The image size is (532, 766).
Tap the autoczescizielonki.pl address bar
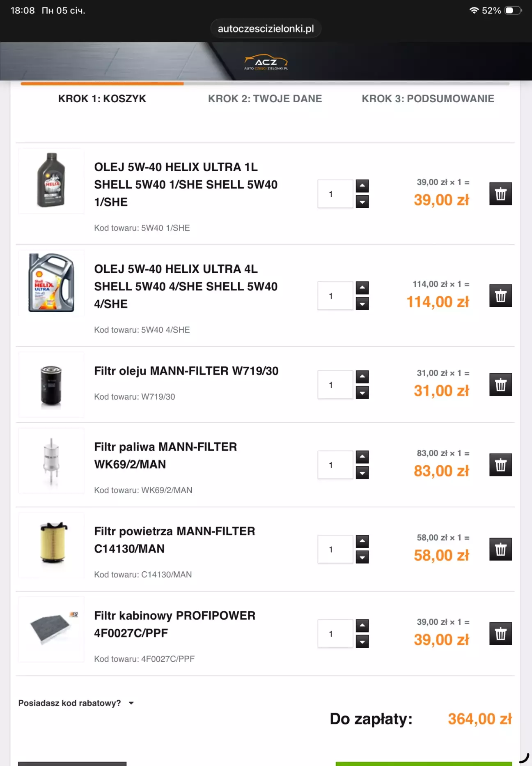click(x=266, y=29)
